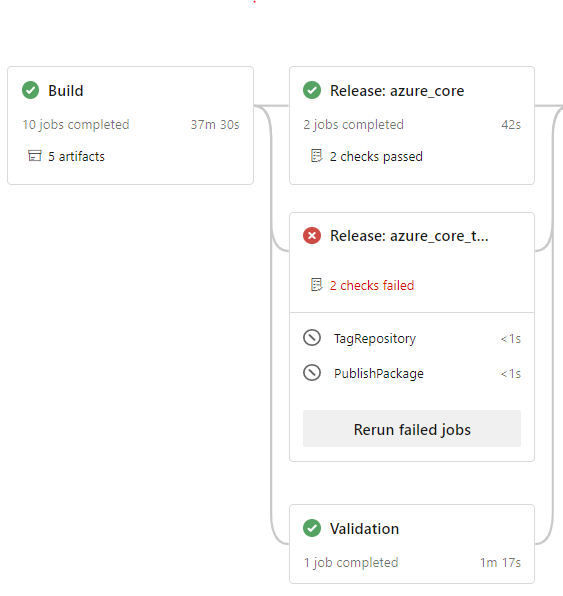Image resolution: width=563 pixels, height=596 pixels.
Task: Click the red failed icon on azure_core_t stage
Action: click(x=312, y=236)
